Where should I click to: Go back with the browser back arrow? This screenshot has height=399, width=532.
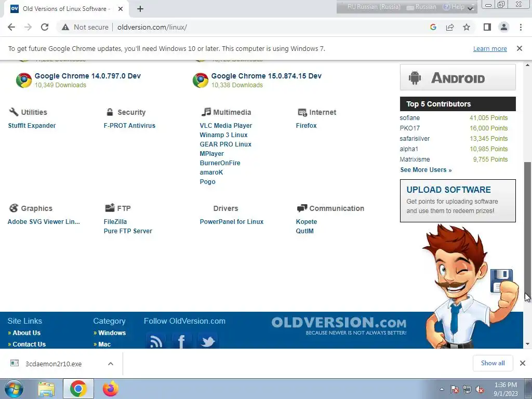[x=11, y=27]
